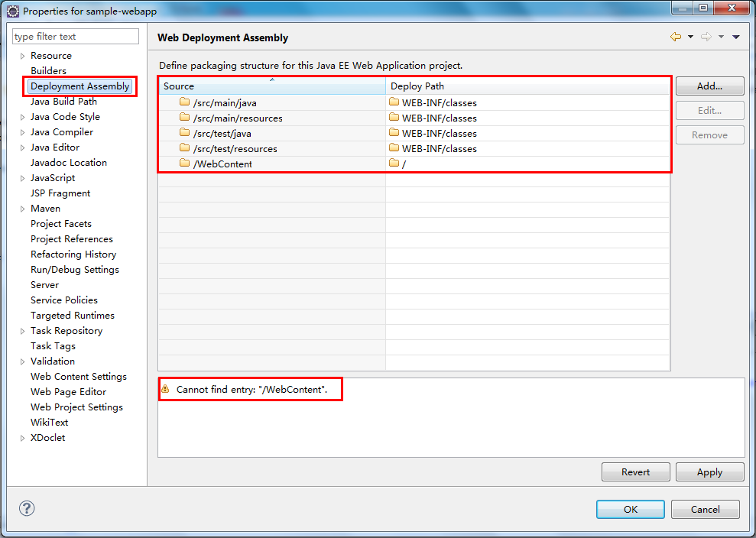Sort by the Source column header

pyautogui.click(x=271, y=86)
